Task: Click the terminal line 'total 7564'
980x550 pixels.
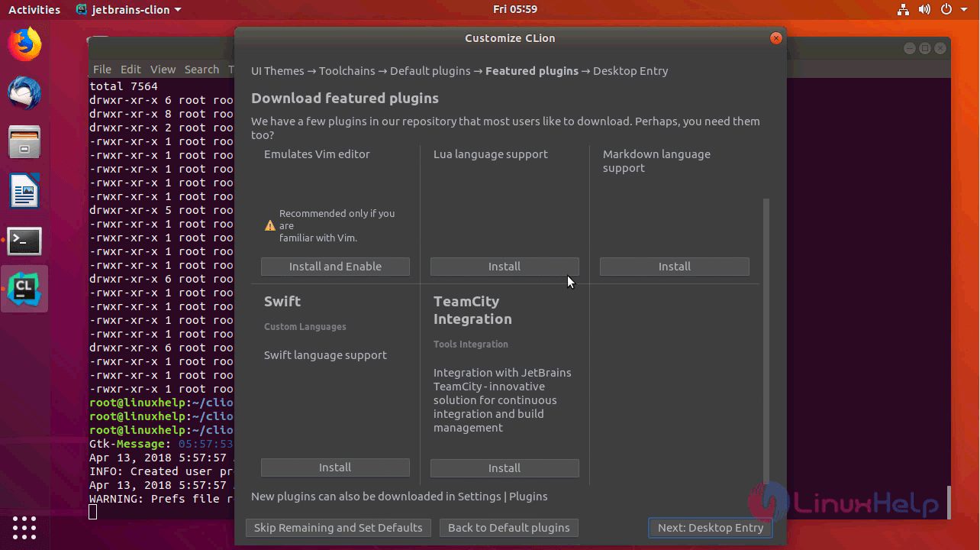Action: click(124, 86)
